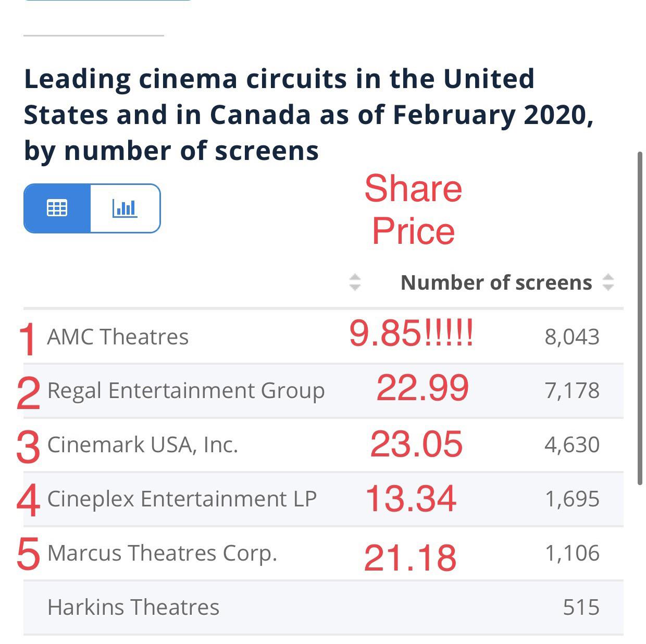
Task: Click the Cinemark USA, Inc. entry
Action: pos(142,445)
